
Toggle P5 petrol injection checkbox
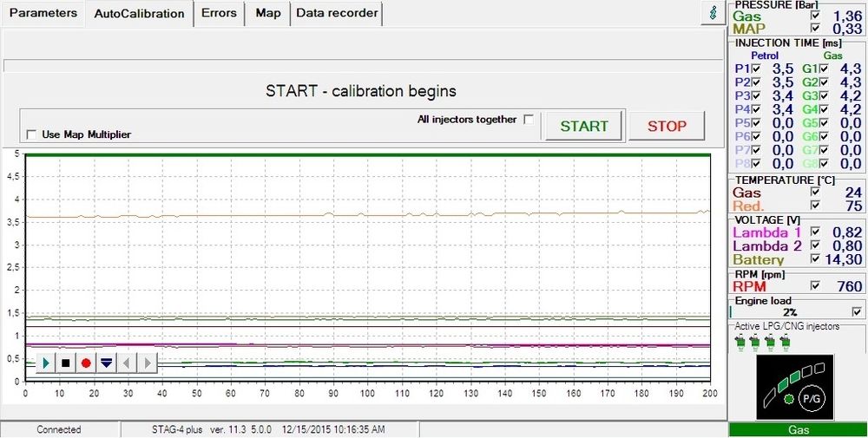coord(756,123)
